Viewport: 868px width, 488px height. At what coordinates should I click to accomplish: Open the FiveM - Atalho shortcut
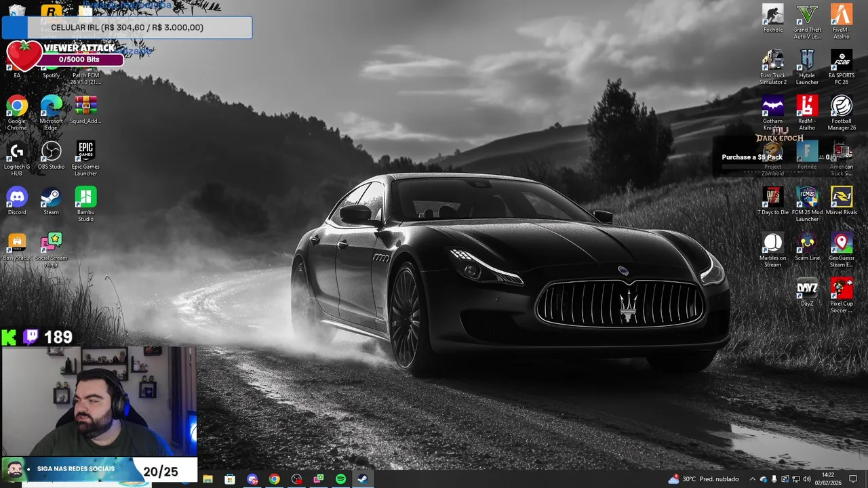(x=842, y=21)
